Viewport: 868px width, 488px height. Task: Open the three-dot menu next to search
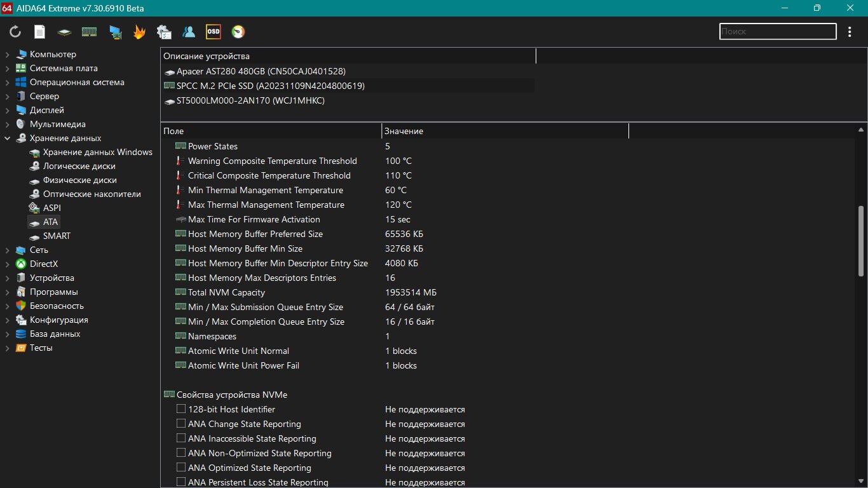point(850,31)
